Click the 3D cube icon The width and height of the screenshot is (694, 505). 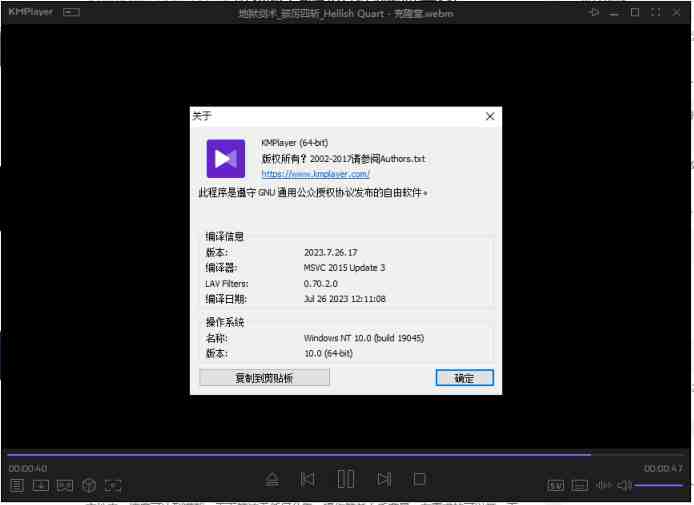click(x=89, y=486)
